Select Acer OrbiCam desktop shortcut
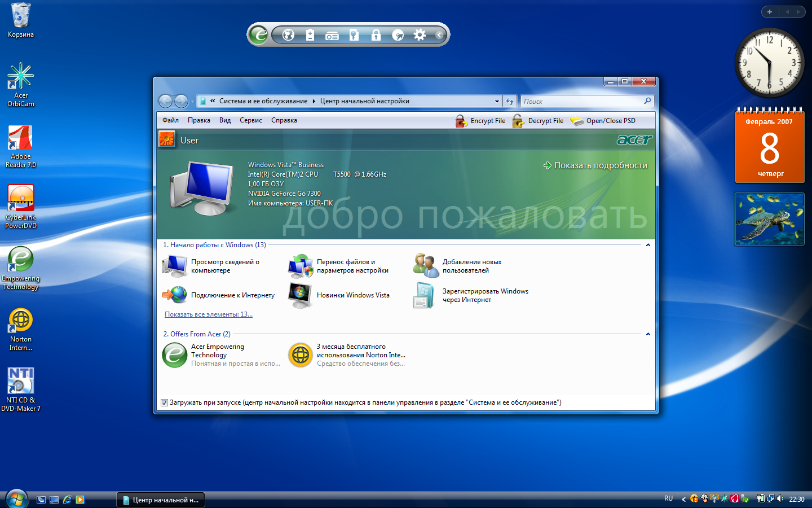Viewport: 812px width, 508px height. tap(21, 85)
